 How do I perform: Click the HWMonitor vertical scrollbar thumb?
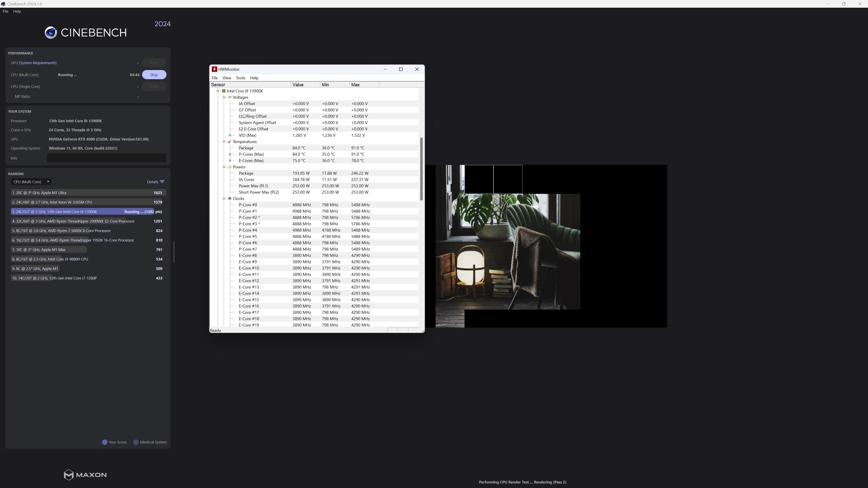[x=421, y=169]
